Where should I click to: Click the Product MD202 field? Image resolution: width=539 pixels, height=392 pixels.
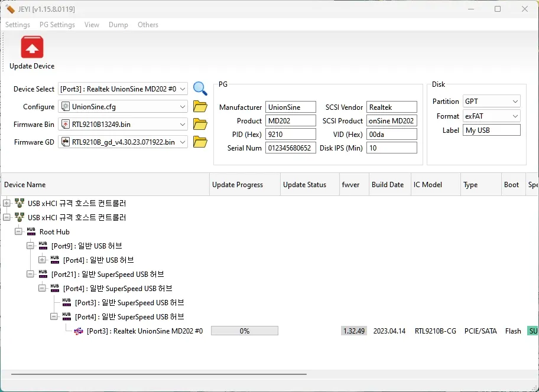(x=290, y=120)
